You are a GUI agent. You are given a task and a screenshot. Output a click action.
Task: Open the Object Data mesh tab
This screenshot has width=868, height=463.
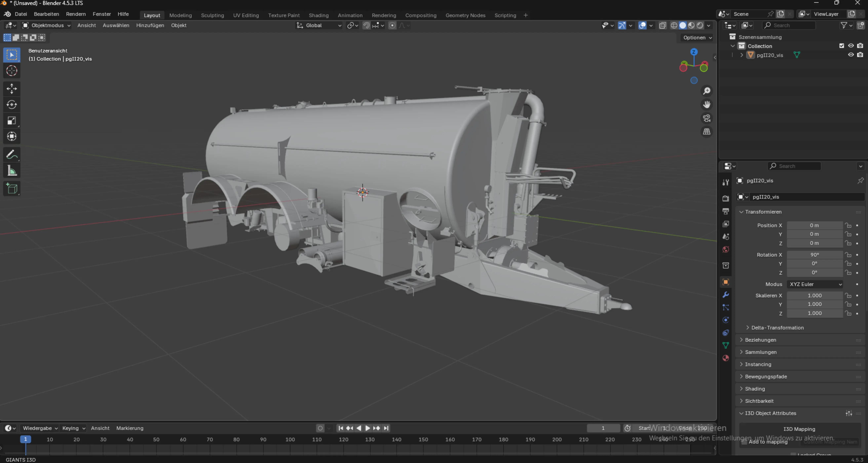click(x=726, y=345)
